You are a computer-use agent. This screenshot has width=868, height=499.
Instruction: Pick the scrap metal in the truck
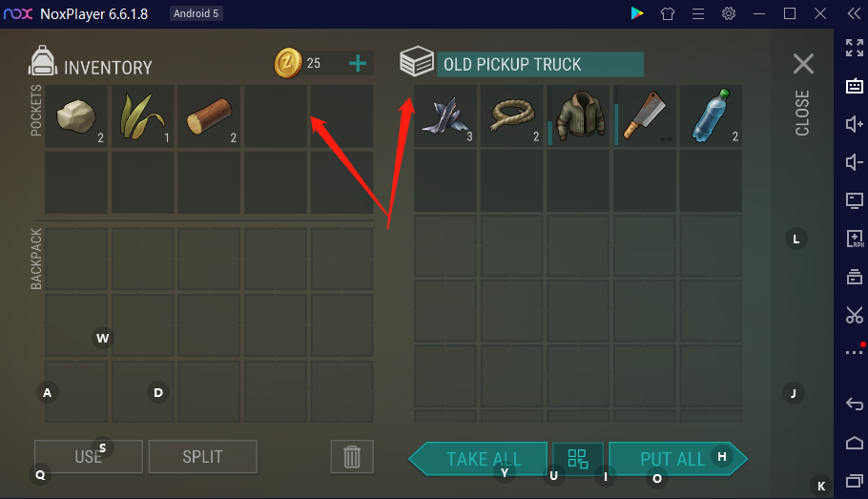tap(445, 115)
